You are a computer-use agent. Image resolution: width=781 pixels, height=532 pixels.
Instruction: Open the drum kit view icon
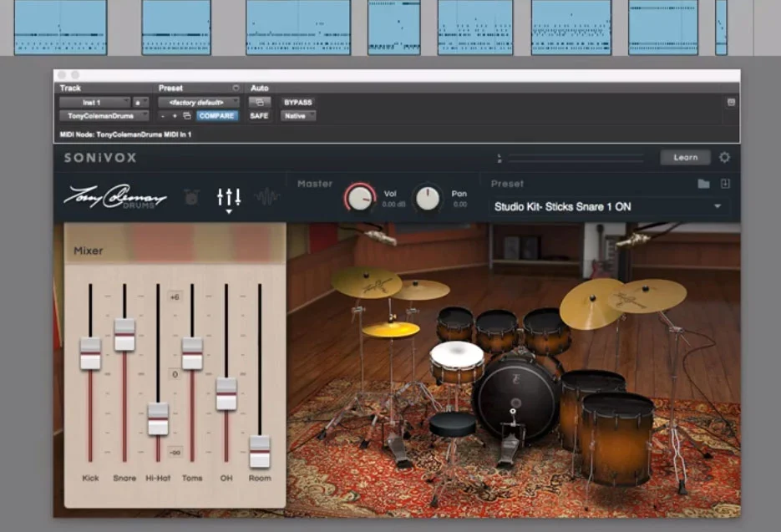(x=191, y=196)
